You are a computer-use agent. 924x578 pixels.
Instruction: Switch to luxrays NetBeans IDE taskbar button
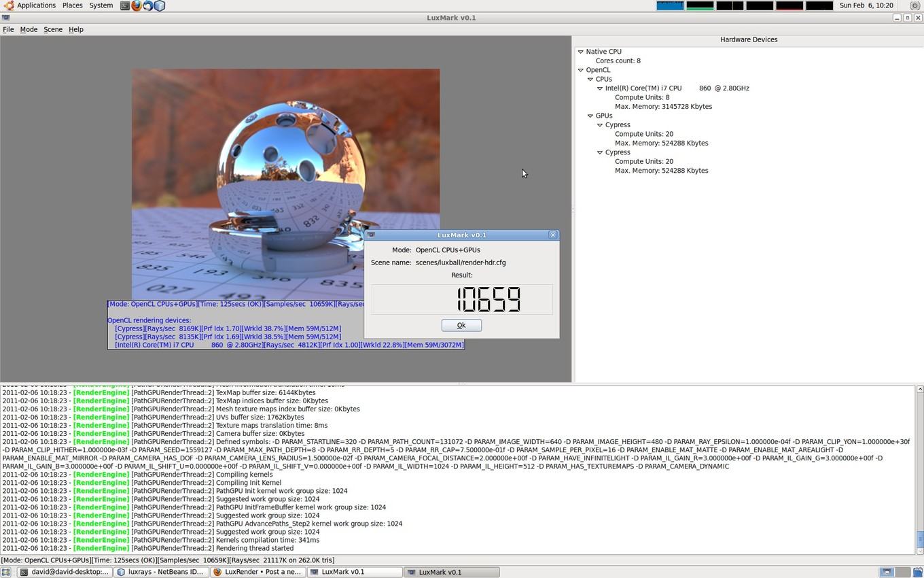[160, 572]
